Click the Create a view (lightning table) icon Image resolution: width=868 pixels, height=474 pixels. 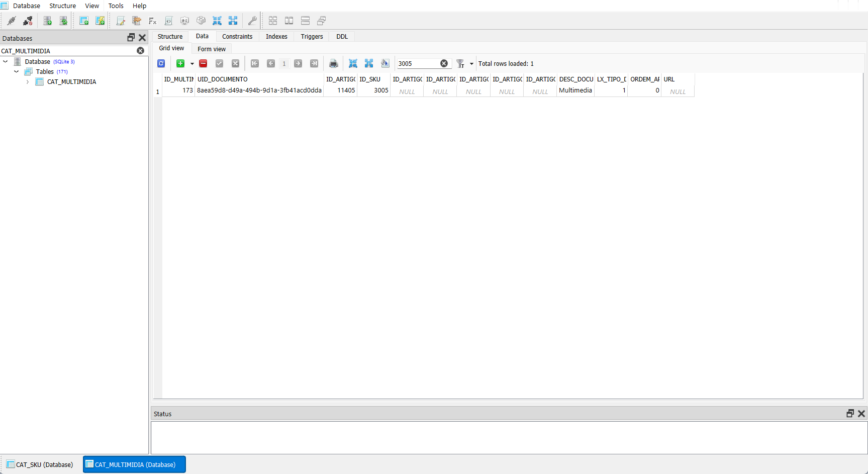100,21
